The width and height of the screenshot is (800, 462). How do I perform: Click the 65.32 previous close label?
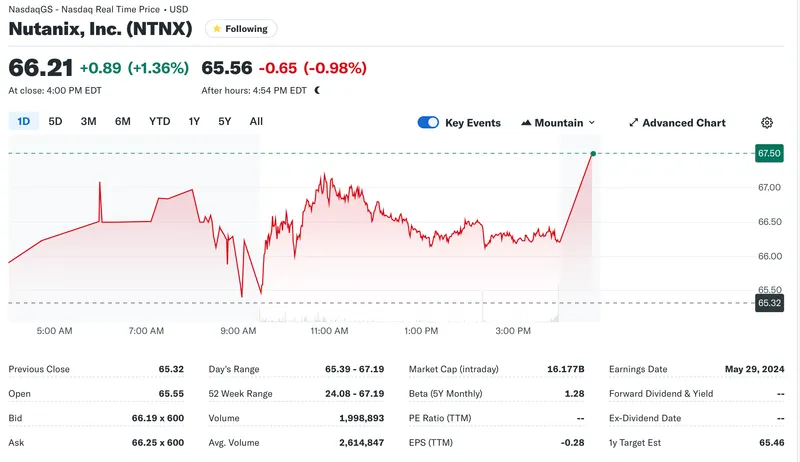pos(769,303)
